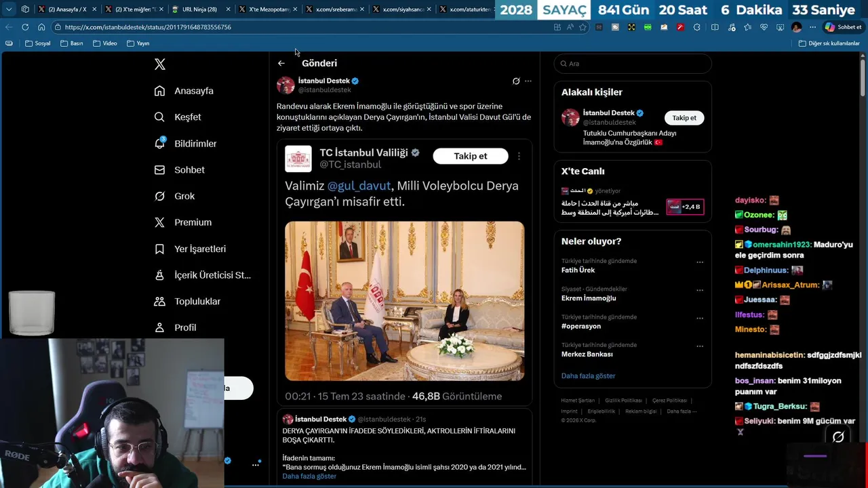
Task: Open account menu dots near webcam
Action: click(x=256, y=464)
